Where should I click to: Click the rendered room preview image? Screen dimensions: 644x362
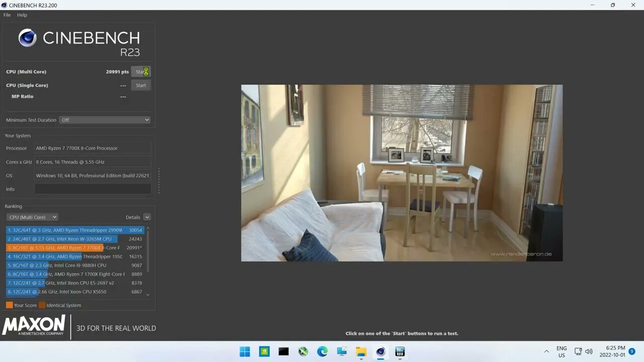point(401,173)
